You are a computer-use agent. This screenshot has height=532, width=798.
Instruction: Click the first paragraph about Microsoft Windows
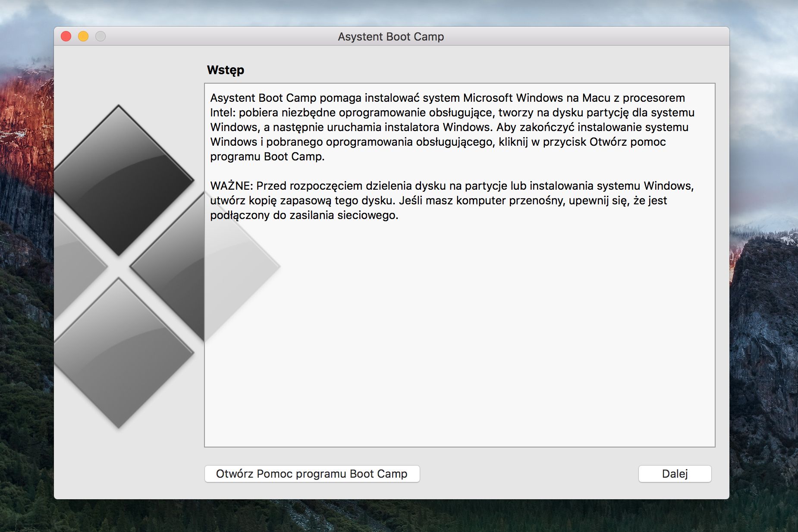point(452,127)
